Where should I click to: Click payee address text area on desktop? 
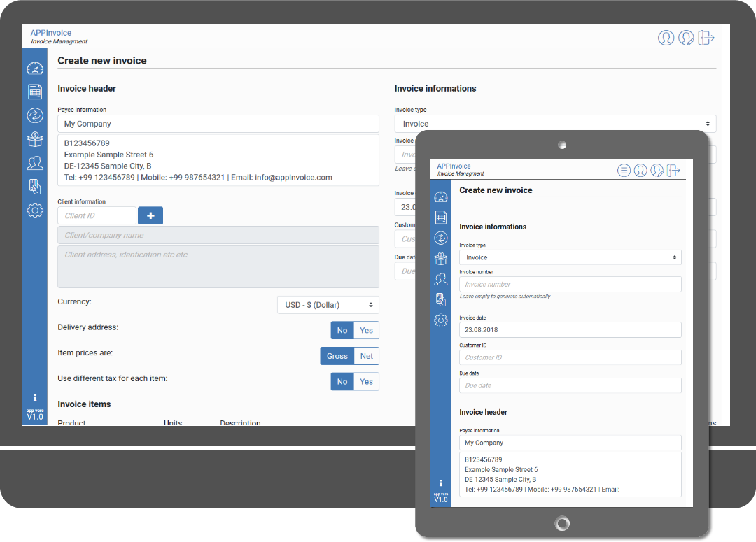coord(218,160)
